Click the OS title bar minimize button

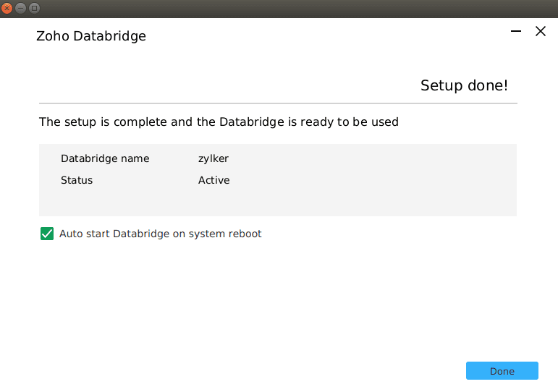click(21, 8)
